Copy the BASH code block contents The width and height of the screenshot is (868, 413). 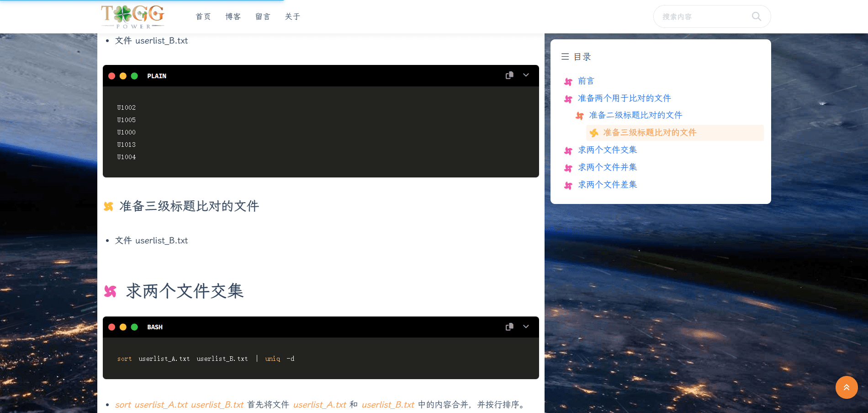[509, 327]
